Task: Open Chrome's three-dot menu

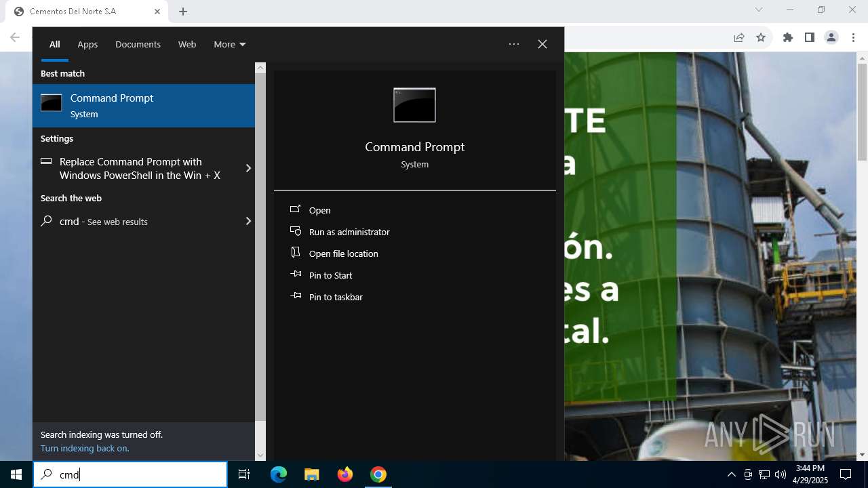Action: coord(853,37)
